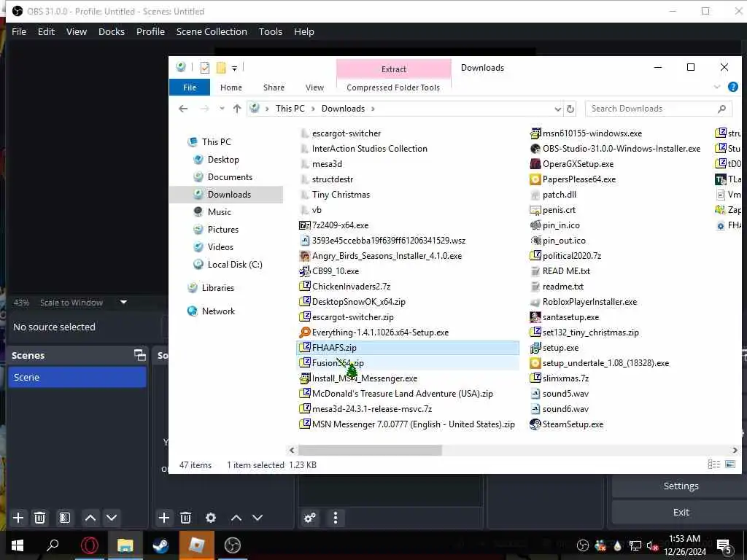Add a new scene with plus icon
Image resolution: width=747 pixels, height=560 pixels.
point(18,518)
